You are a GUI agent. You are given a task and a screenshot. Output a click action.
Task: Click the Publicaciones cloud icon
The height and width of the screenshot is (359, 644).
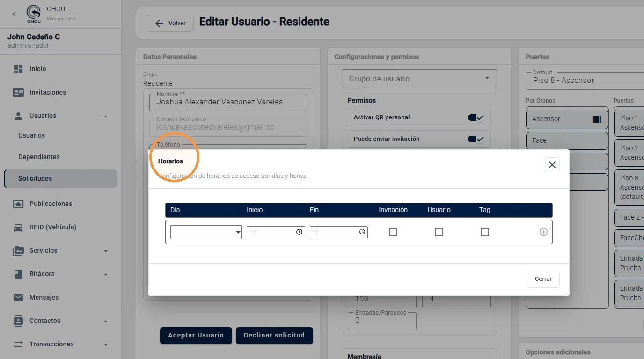point(18,204)
